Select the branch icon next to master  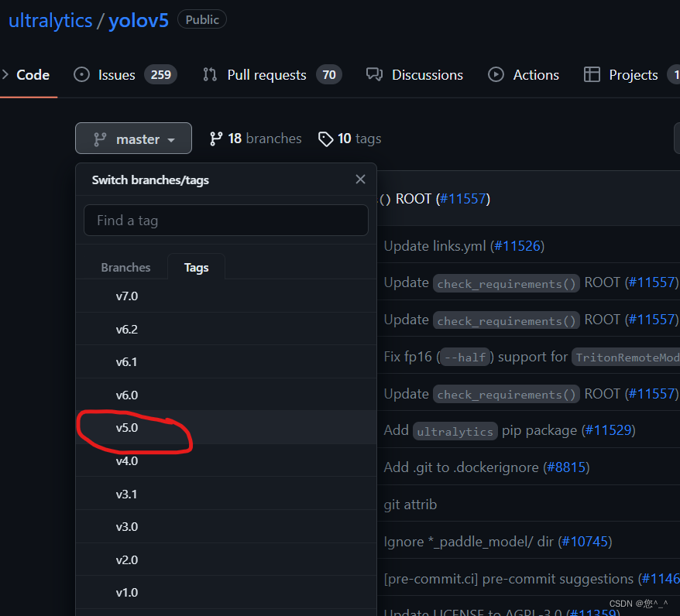99,138
